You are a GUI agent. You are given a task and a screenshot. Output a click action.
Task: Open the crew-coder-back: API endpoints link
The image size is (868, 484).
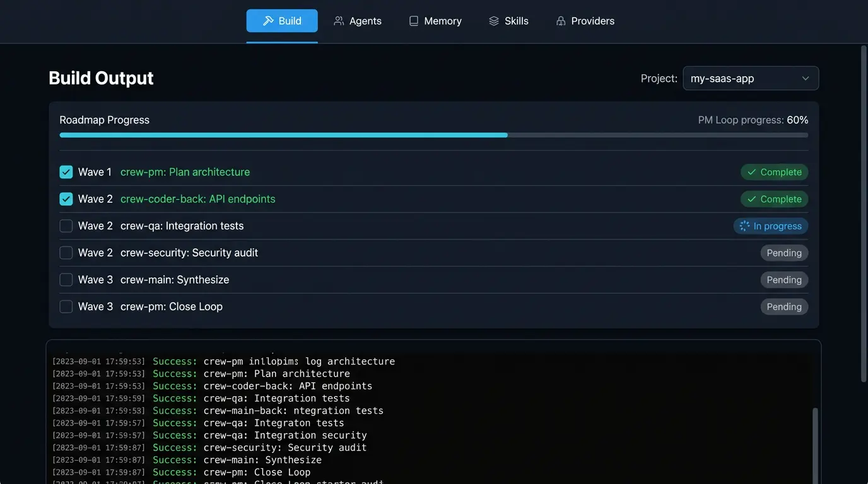coord(198,199)
